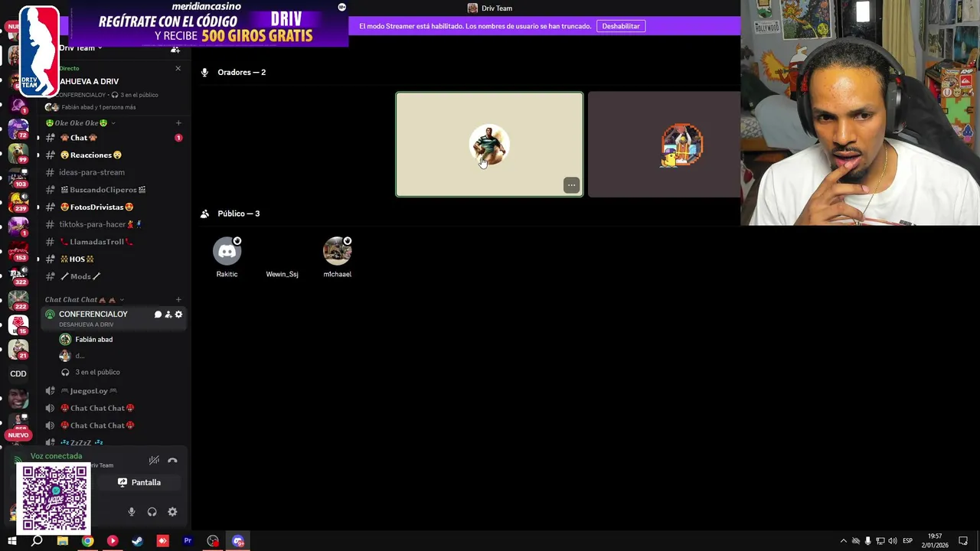The image size is (980, 551).
Task: Open the Windows notification center
Action: 964,541
